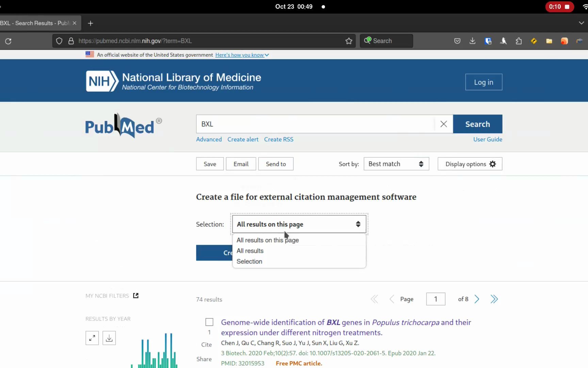Image resolution: width=588 pixels, height=368 pixels.
Task: Click the site security padlock icon
Action: coord(71,41)
